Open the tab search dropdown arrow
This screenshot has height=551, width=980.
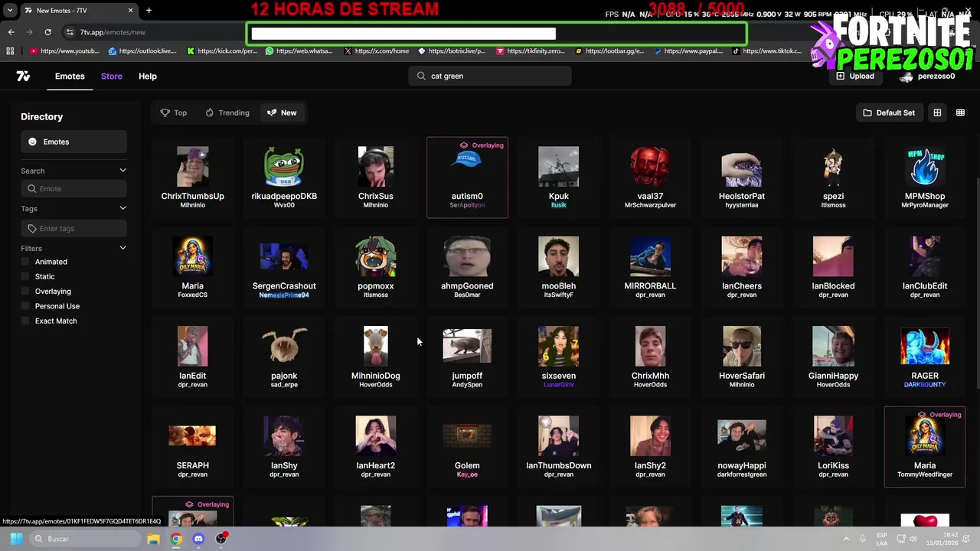click(10, 10)
